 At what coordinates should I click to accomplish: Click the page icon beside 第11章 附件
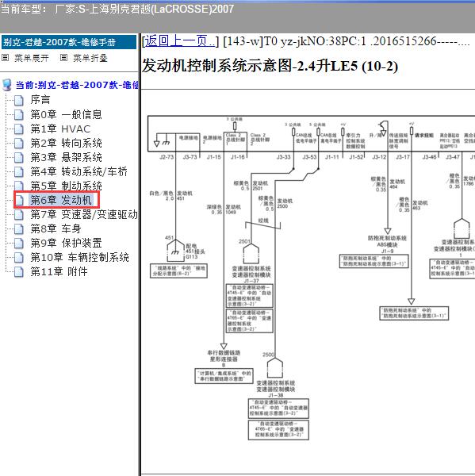pos(19,272)
